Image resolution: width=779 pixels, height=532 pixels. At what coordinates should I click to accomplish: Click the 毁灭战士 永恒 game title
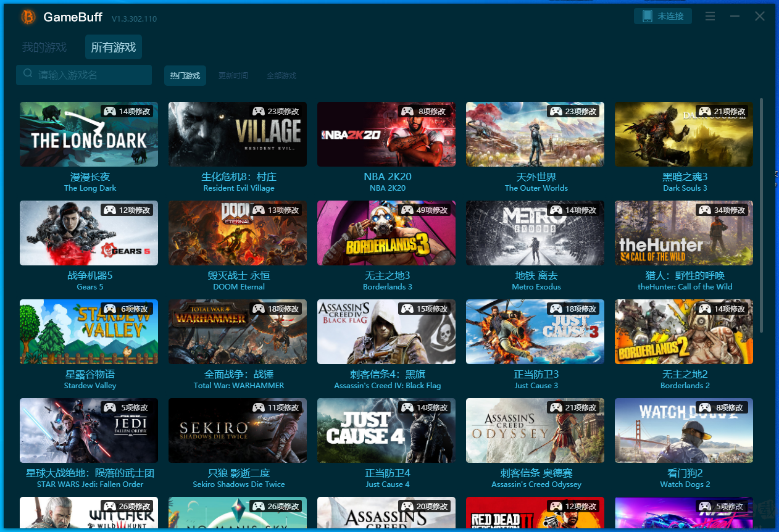pos(239,276)
